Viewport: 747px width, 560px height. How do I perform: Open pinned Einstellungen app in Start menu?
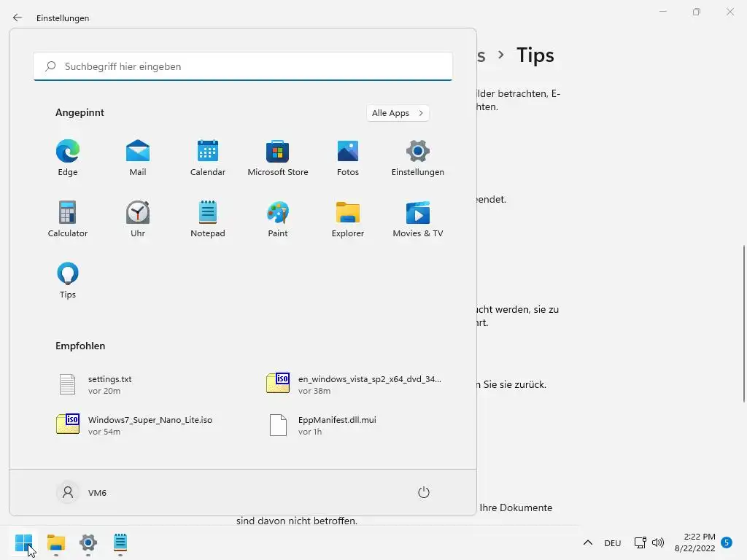pyautogui.click(x=418, y=158)
